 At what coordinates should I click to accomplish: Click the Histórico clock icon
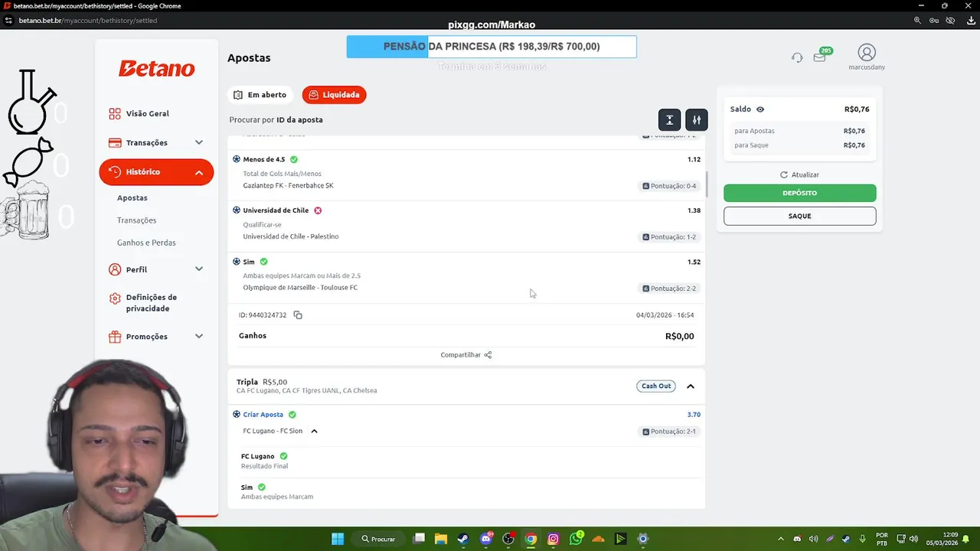pyautogui.click(x=115, y=172)
